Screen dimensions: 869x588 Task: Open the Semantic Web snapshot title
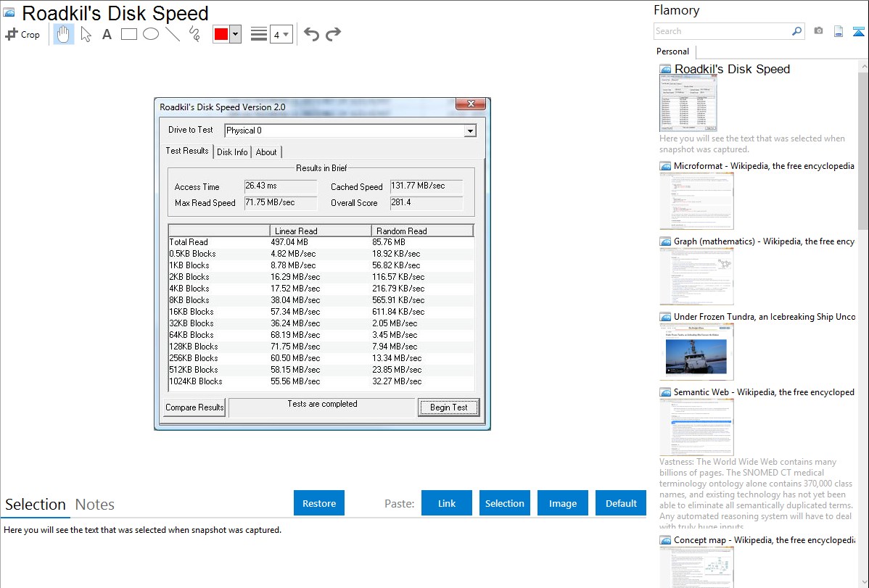[764, 392]
